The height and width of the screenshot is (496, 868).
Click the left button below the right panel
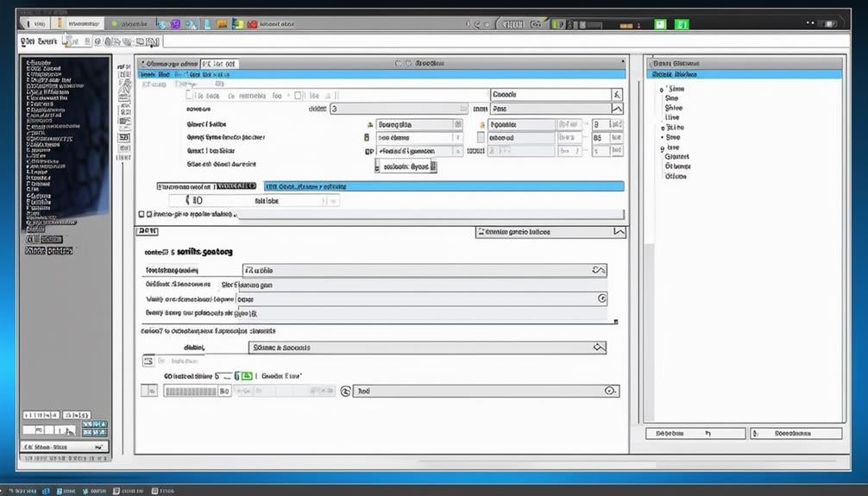tap(695, 433)
